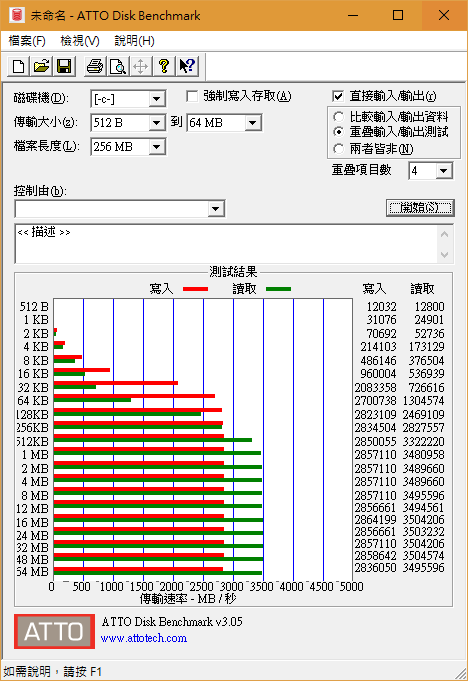Toggle the 直接輸入/輸出 checkbox

338,96
